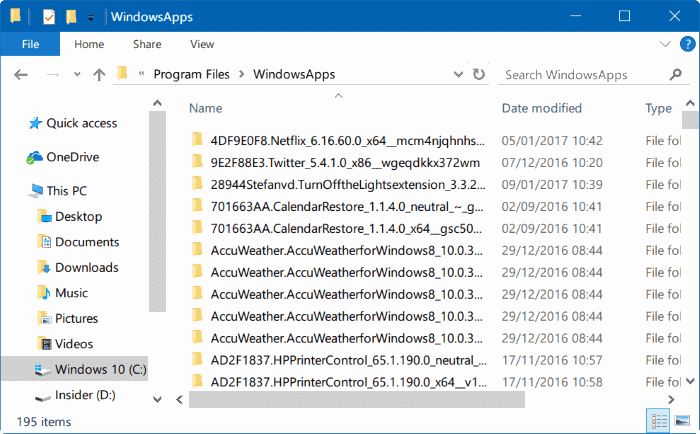
Task: Click the navigation pane scroll up arrow
Action: [x=157, y=103]
